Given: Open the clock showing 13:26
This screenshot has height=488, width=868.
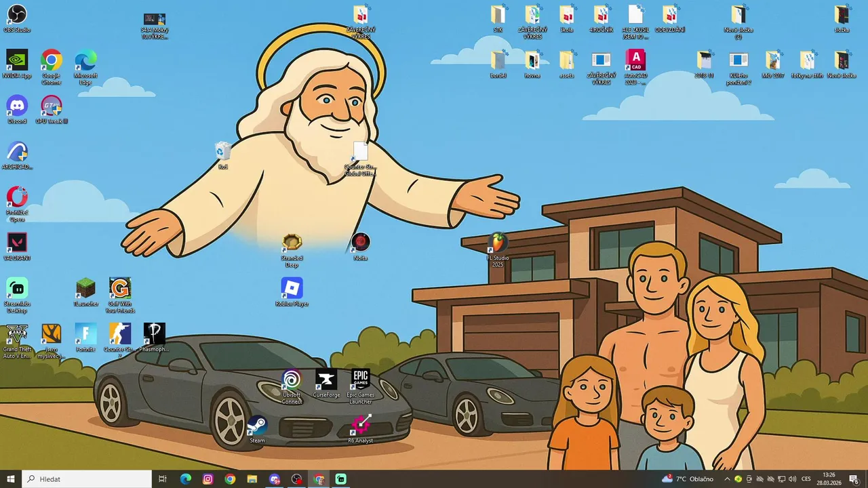Looking at the screenshot, I should [x=828, y=479].
